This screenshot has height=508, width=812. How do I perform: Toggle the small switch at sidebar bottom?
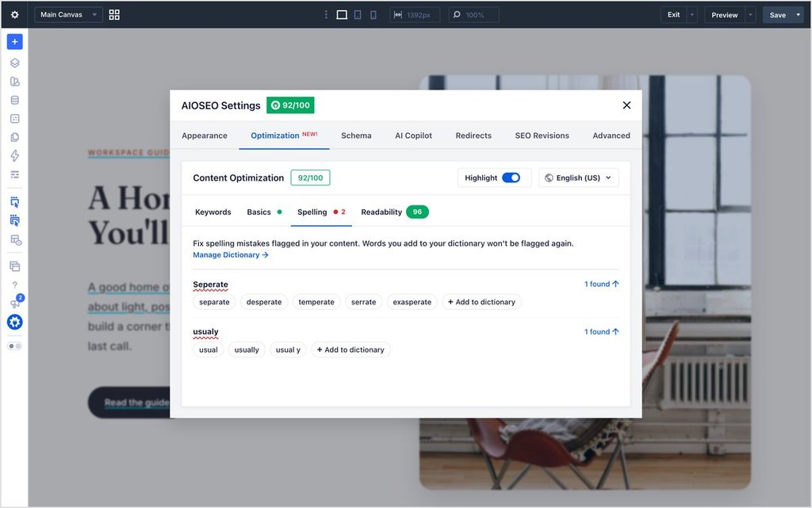[14, 346]
